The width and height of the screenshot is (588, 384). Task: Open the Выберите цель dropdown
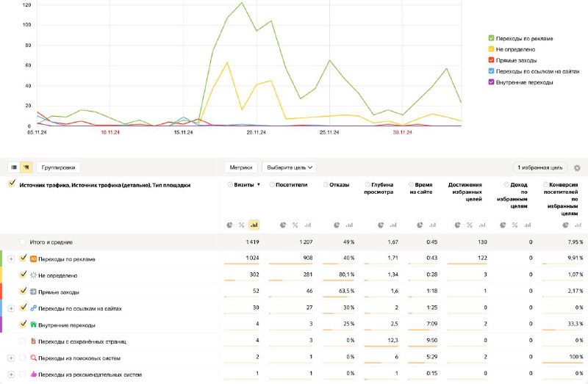[x=289, y=167]
